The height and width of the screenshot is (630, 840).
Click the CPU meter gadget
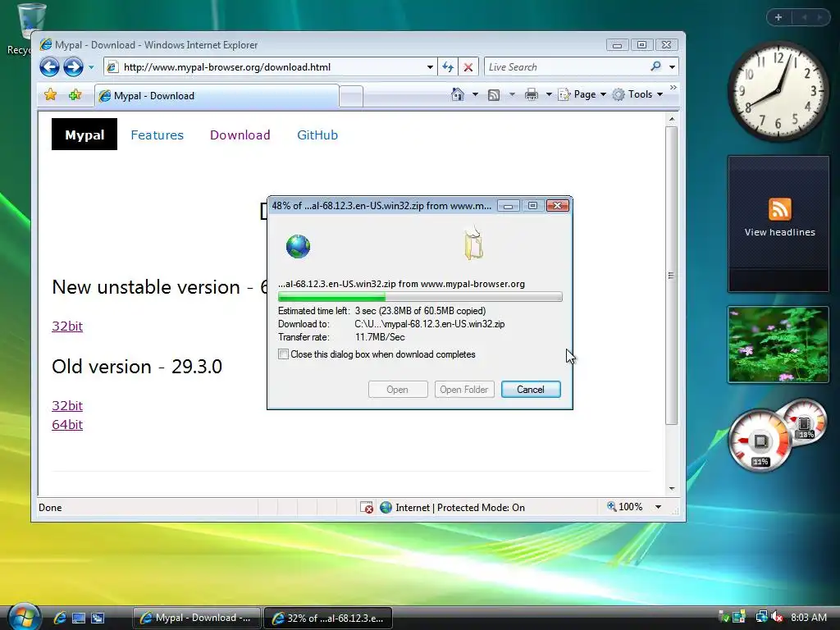(760, 441)
